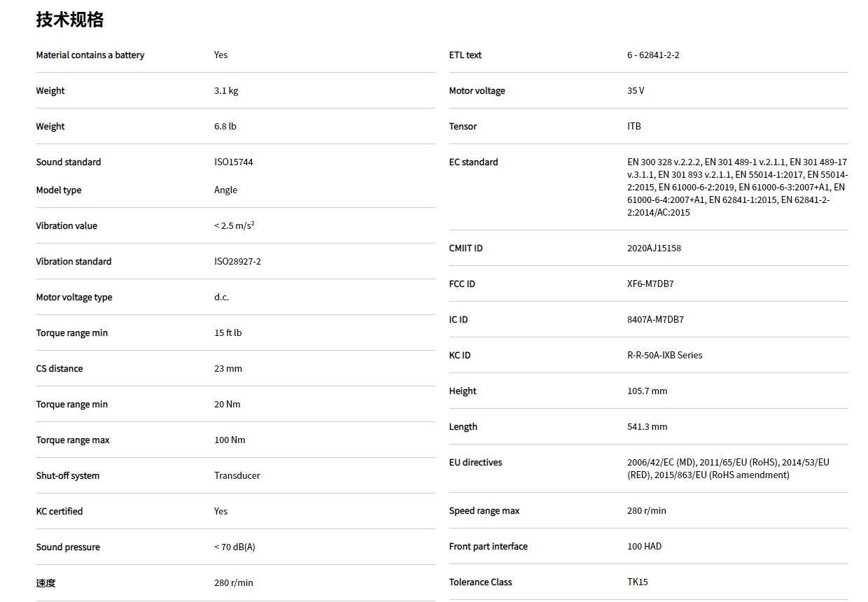
Task: Select the ISO28927-2 vibration standard value
Action: (237, 262)
